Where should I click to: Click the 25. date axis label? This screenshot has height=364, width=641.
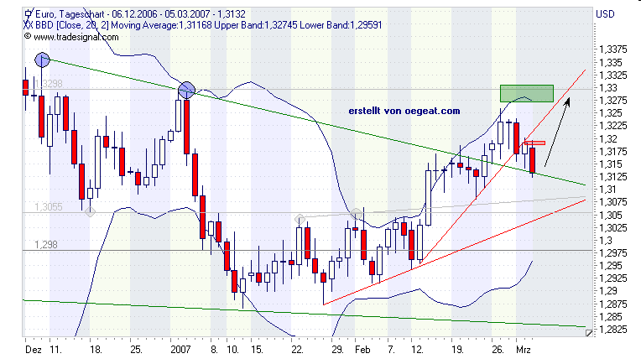point(136,350)
